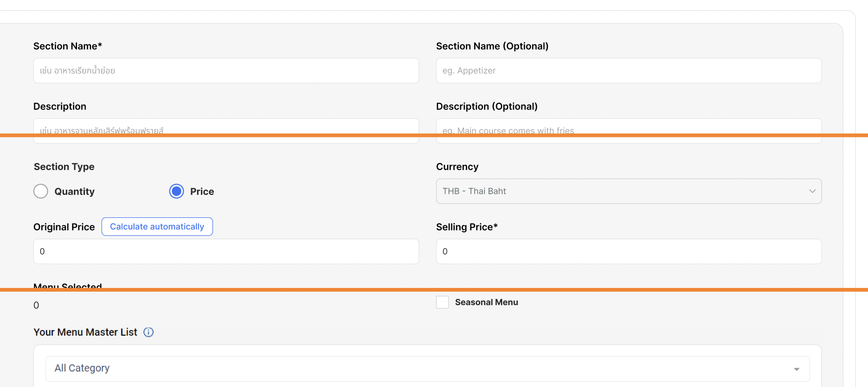Enable the Seasonal Menu checkbox
The height and width of the screenshot is (387, 868).
442,302
